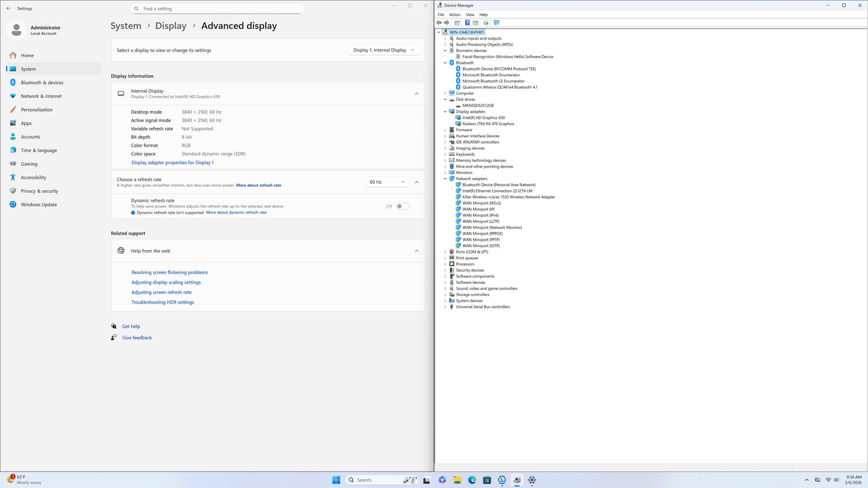Collapse the Help from the web section
The height and width of the screenshot is (488, 868).
coord(417,251)
